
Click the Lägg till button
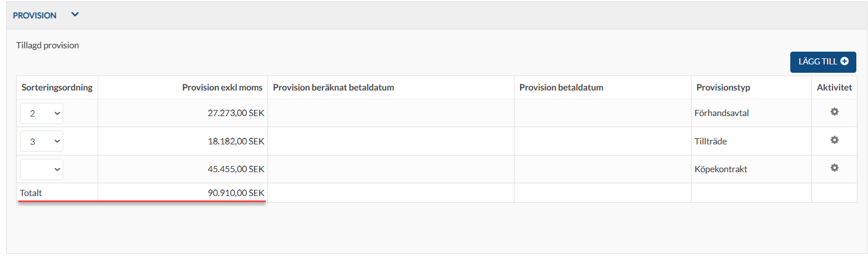[823, 62]
